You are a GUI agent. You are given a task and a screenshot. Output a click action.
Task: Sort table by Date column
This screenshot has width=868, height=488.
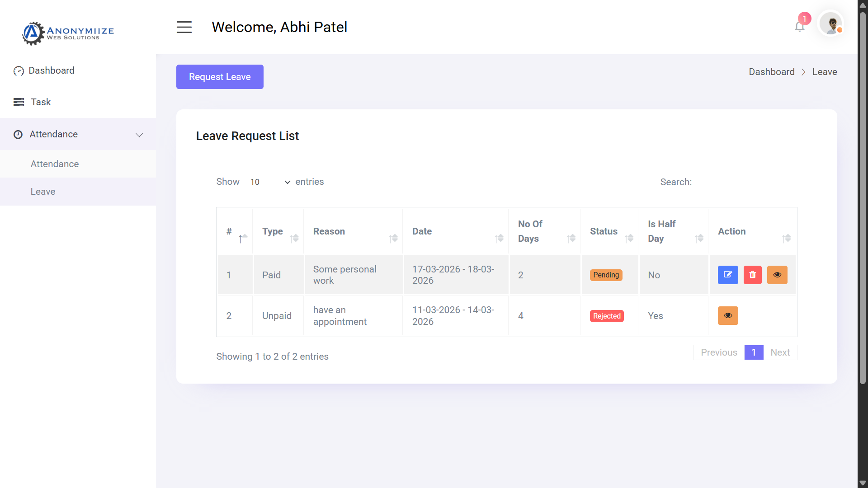coord(455,231)
